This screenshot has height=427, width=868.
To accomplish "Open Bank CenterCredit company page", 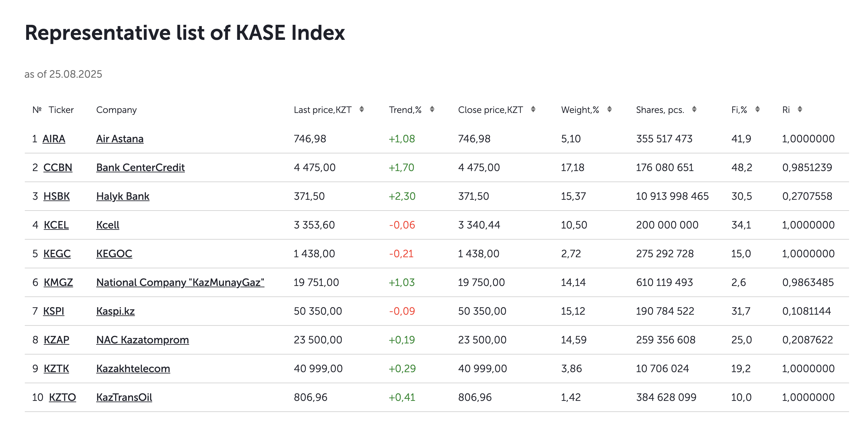I will tap(140, 167).
